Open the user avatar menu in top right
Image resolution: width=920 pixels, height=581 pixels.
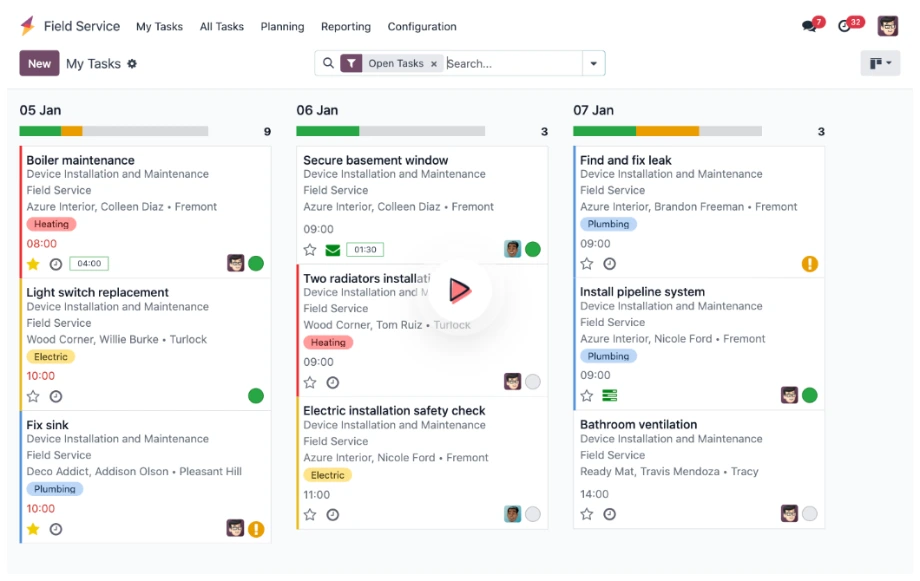(x=887, y=26)
